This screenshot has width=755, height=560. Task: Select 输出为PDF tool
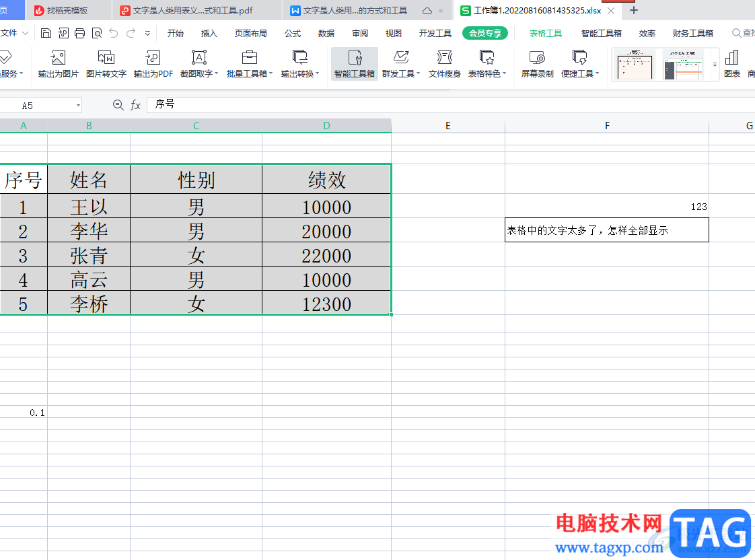coord(153,63)
